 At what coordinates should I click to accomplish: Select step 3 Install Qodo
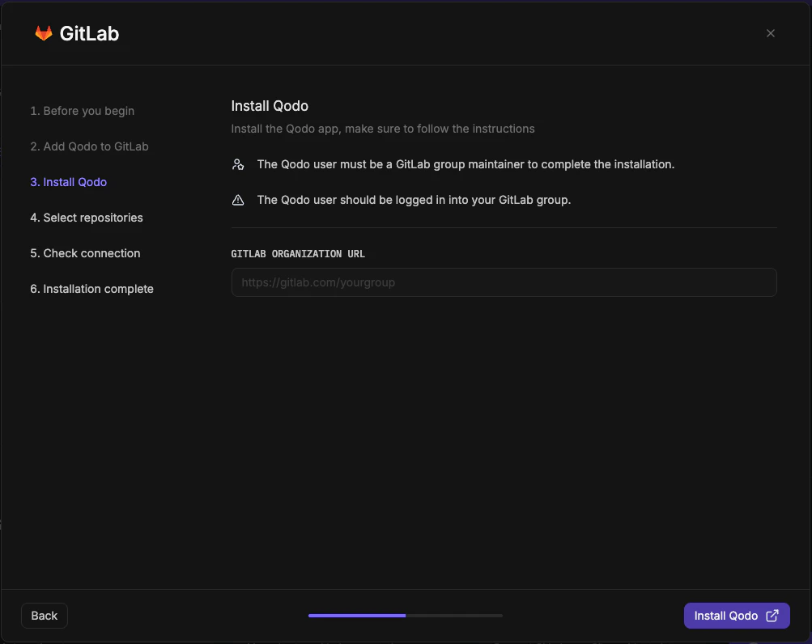pos(68,182)
